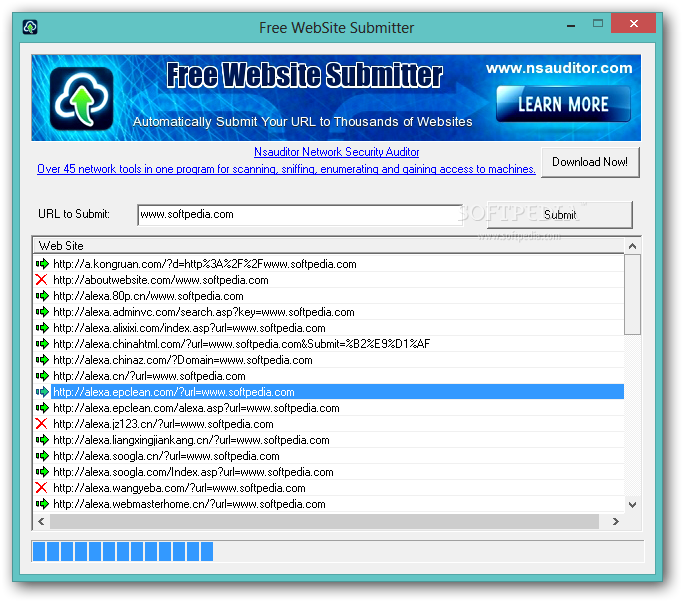This screenshot has width=683, height=602.
Task: Click the horizontal scrollbar right arrow
Action: pos(615,521)
